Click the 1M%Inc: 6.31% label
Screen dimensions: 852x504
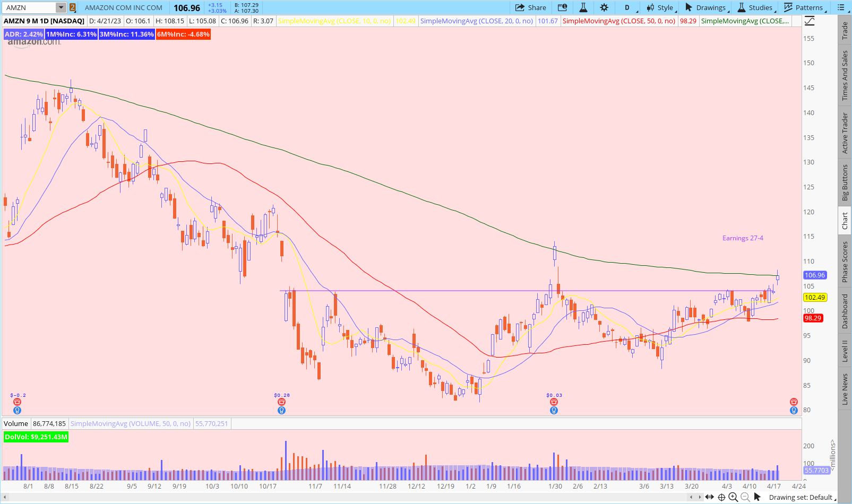(71, 34)
